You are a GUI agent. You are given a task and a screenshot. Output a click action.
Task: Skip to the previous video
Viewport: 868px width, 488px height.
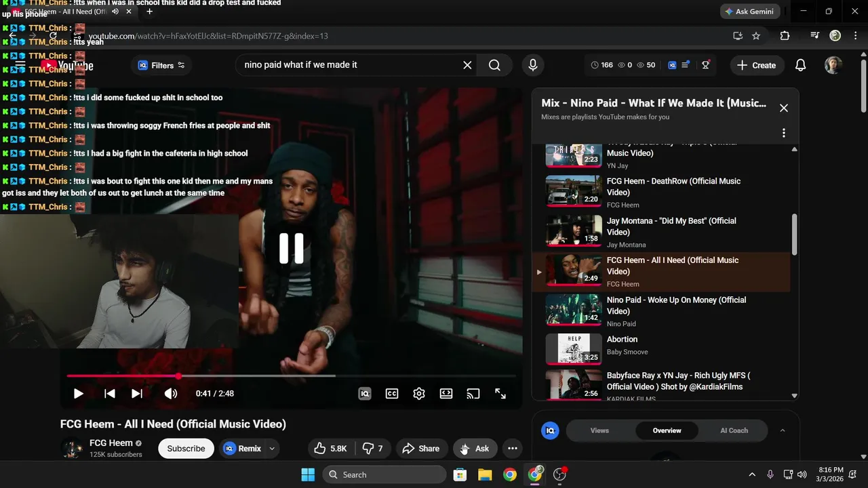pyautogui.click(x=109, y=394)
